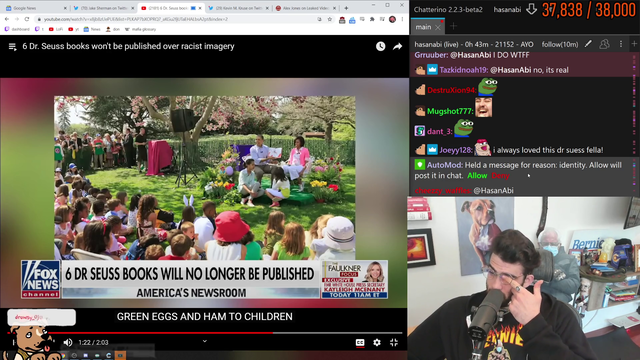Open the yt bookmark
Image resolution: width=640 pixels, height=360 pixels.
click(73, 29)
